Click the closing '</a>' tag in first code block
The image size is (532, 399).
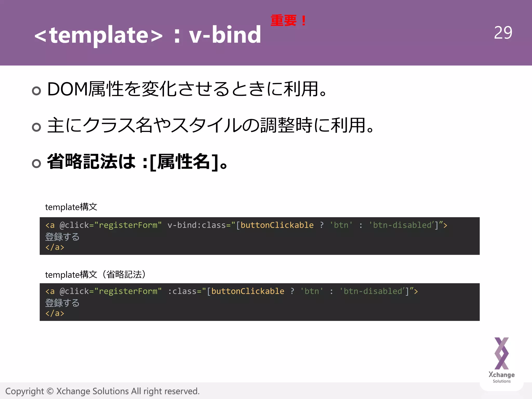[x=55, y=247]
